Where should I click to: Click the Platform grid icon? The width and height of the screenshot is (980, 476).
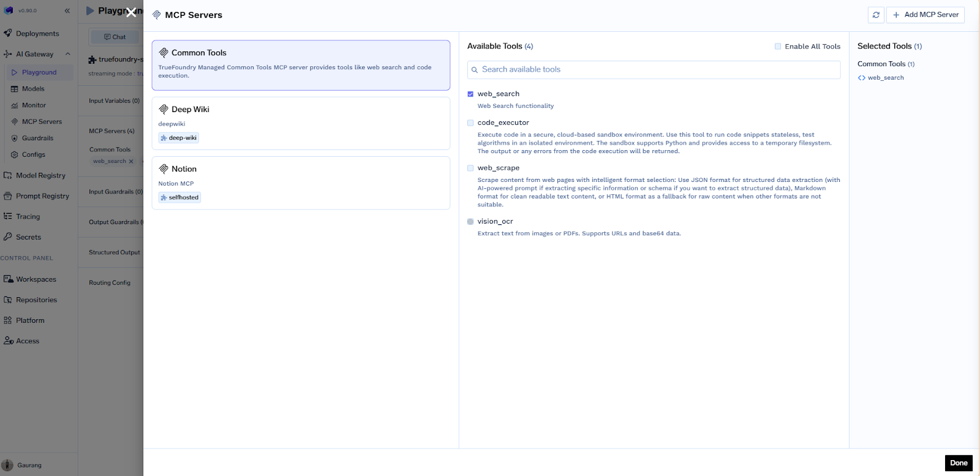(x=8, y=320)
